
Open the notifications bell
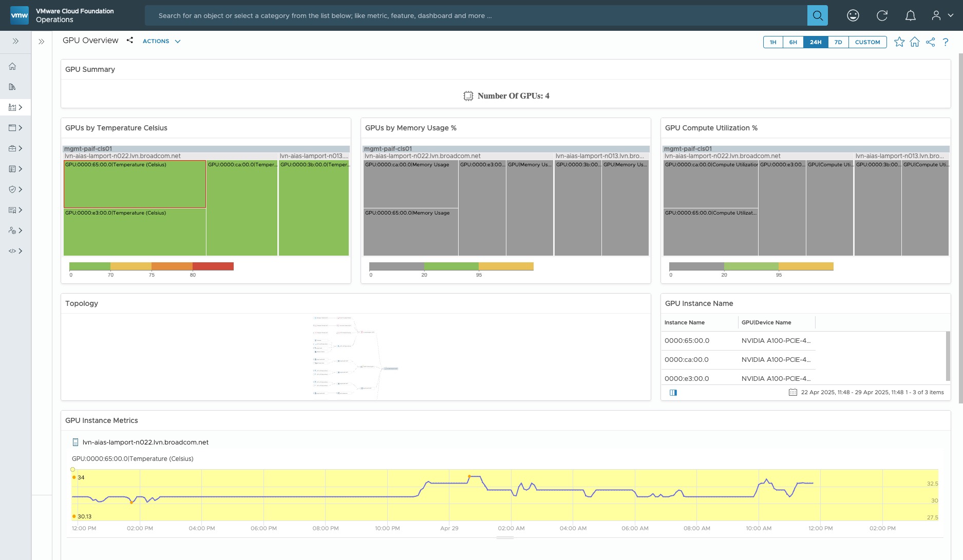tap(910, 15)
